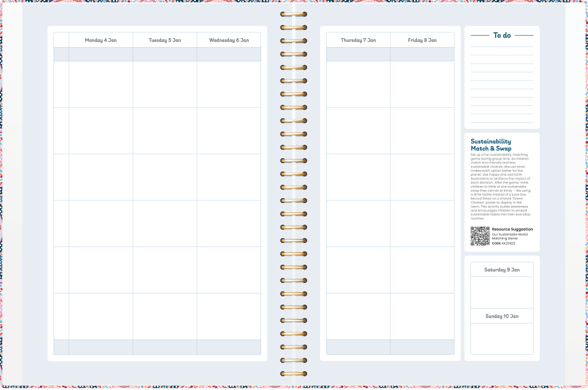
Task: Click the Sunday 10 Jan heading
Action: tap(502, 316)
